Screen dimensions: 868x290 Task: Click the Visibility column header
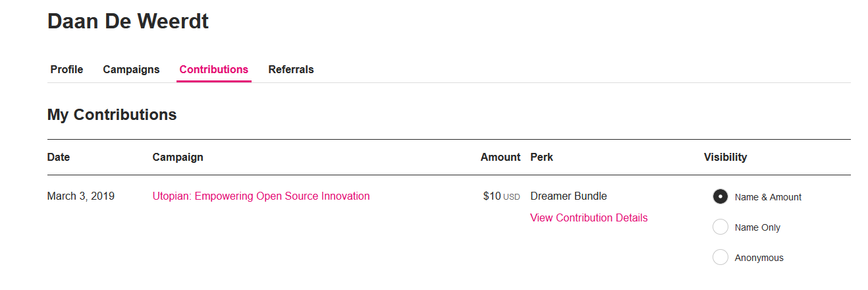point(725,157)
